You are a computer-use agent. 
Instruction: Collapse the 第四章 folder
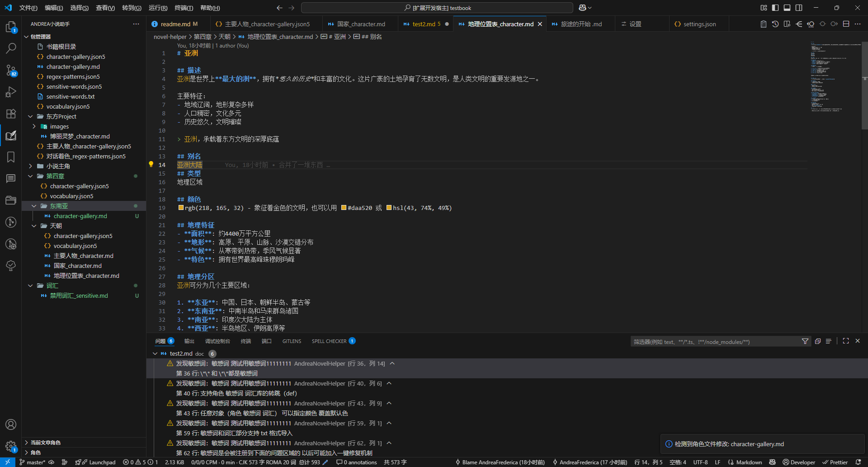[x=30, y=176]
